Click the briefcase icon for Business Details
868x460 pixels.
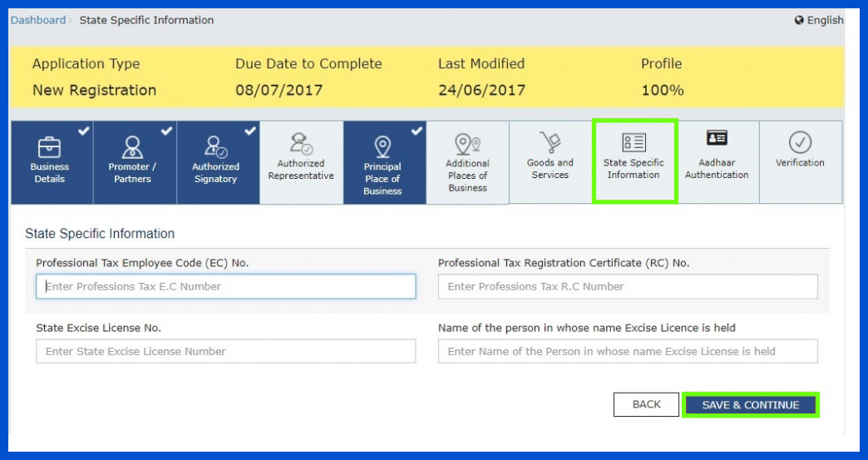click(49, 147)
